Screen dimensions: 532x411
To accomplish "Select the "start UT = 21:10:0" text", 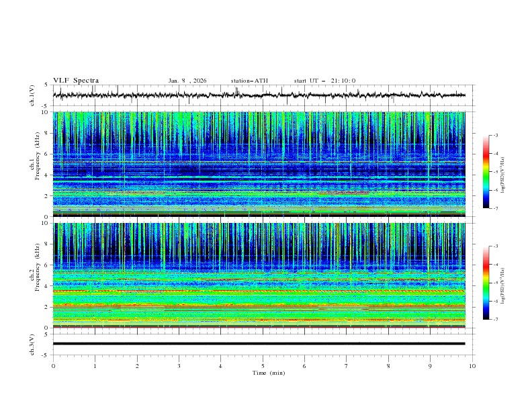I will pyautogui.click(x=324, y=81).
